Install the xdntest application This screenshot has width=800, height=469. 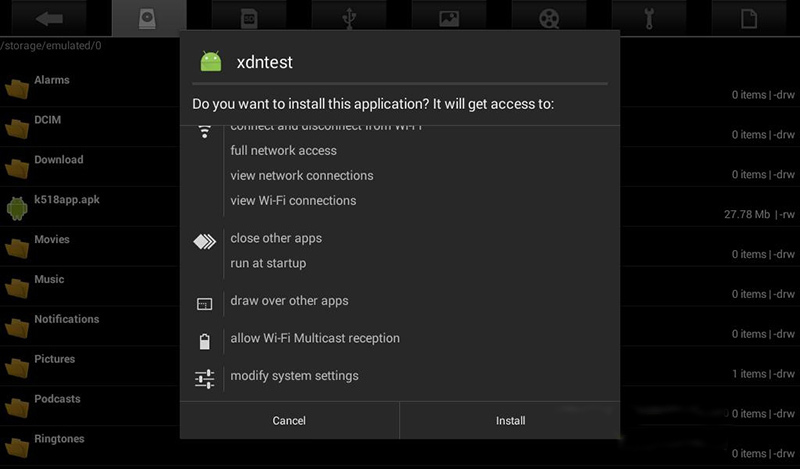510,421
